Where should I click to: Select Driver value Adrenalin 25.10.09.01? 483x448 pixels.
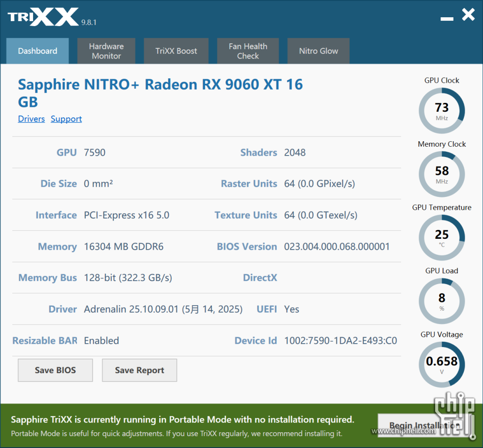coord(163,309)
